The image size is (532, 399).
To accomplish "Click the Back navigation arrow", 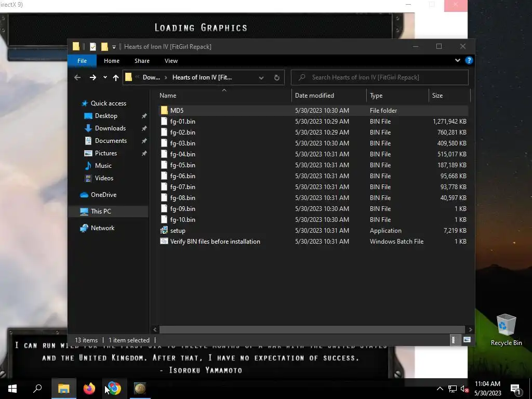I will (77, 77).
